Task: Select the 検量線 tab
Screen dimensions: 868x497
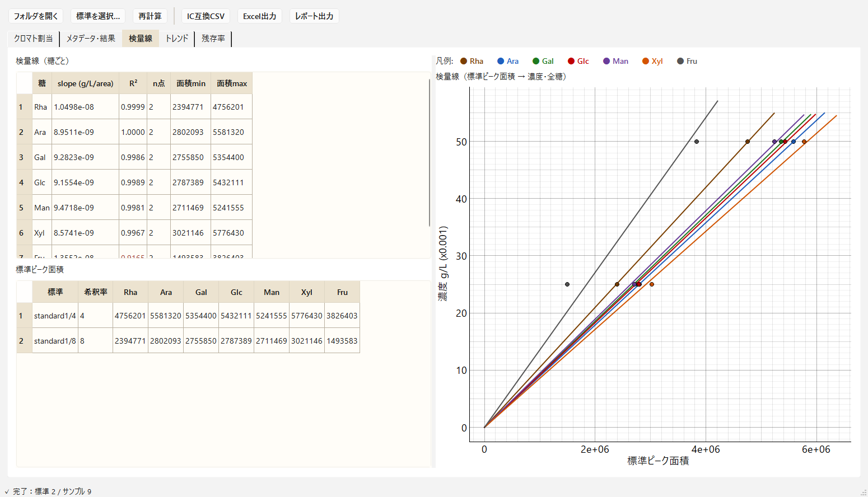Action: [x=141, y=39]
